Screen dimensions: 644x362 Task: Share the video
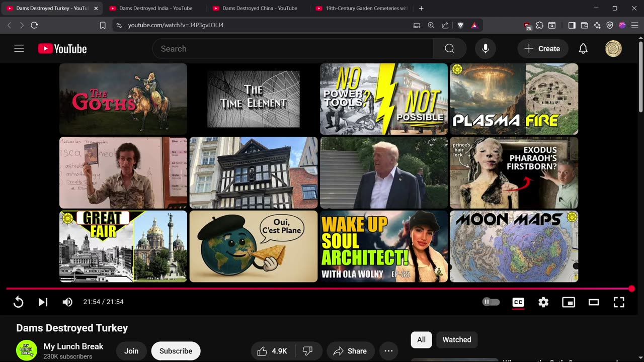click(350, 351)
